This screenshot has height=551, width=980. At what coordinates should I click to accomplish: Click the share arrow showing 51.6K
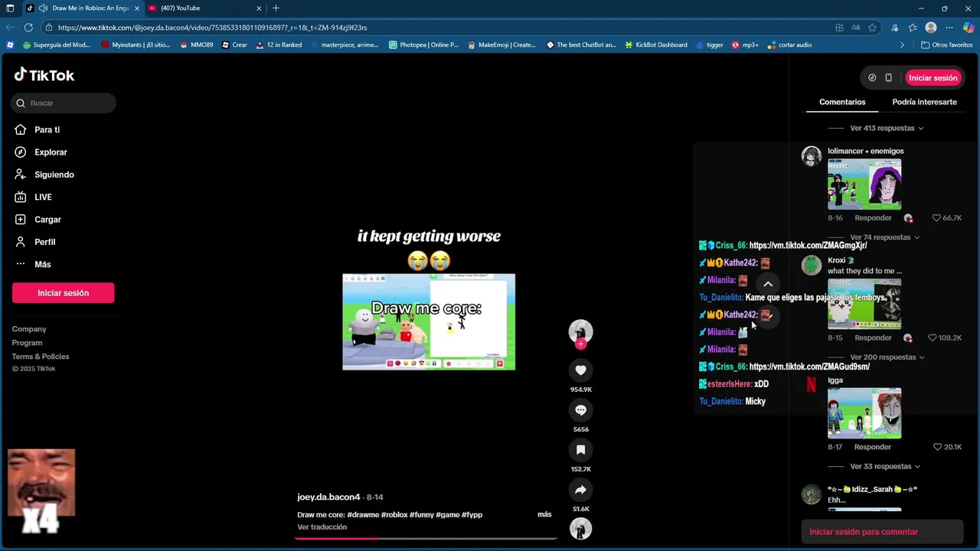(x=580, y=490)
